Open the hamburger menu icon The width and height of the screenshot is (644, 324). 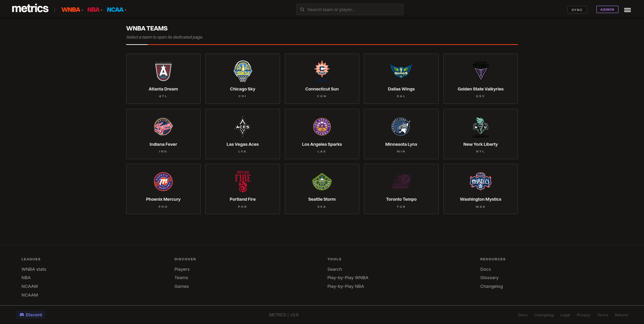coord(628,10)
